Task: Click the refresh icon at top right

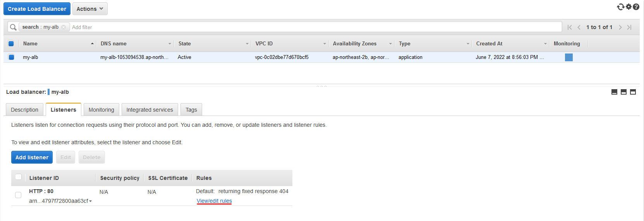Action: 620,7
